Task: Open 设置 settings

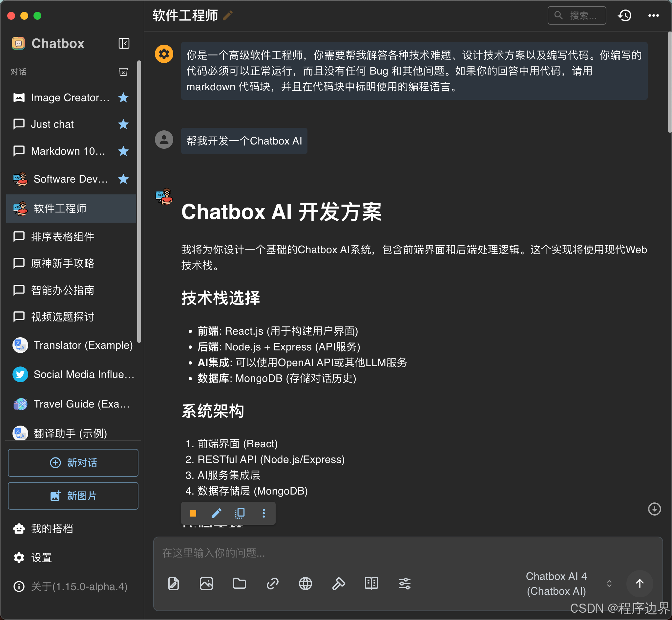Action: [x=71, y=558]
